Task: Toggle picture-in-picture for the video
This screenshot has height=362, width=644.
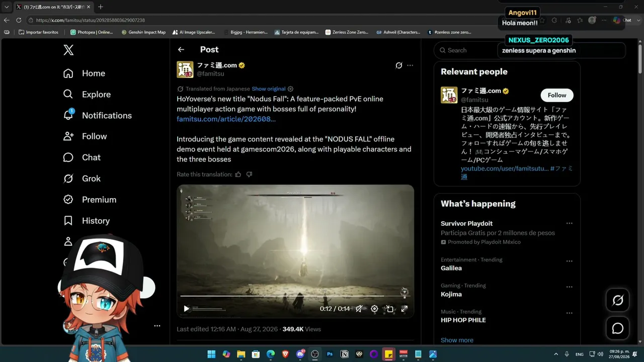Action: pos(389,309)
